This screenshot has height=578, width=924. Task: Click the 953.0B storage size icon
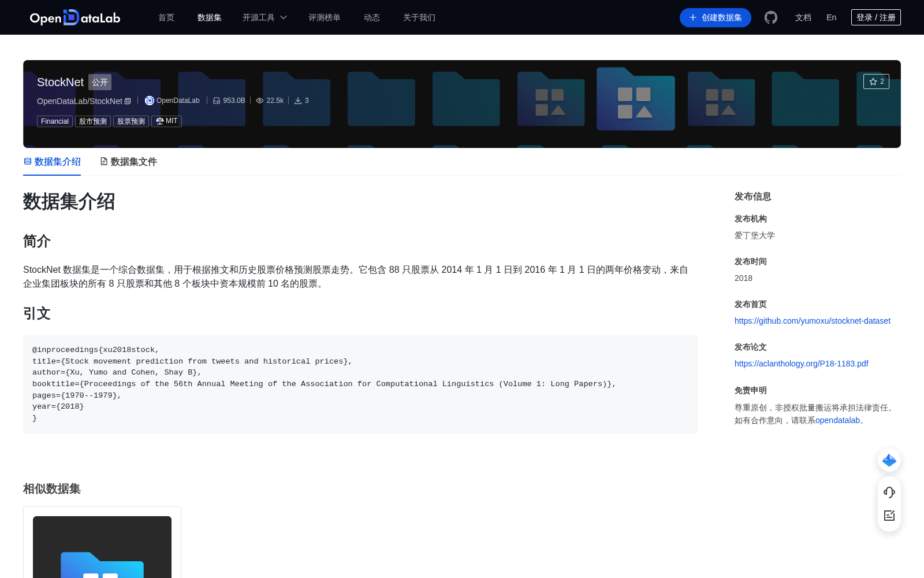pos(217,101)
